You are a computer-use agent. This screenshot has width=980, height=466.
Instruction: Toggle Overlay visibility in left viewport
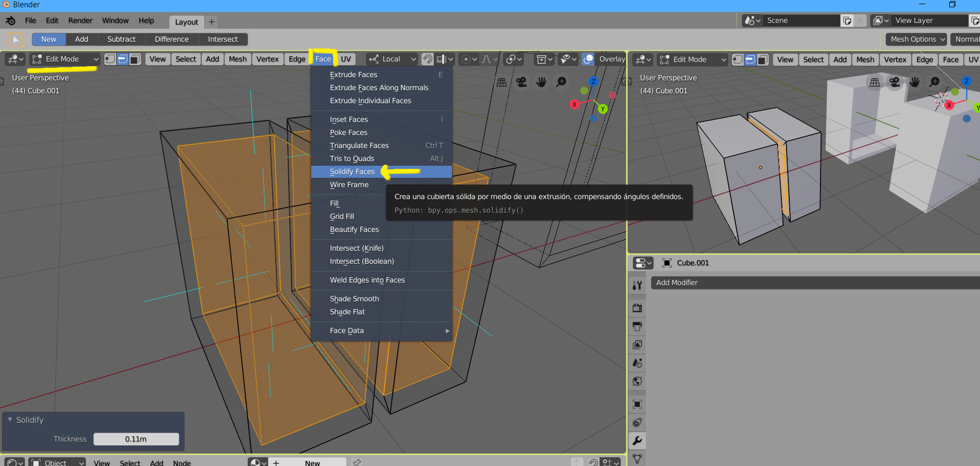pyautogui.click(x=588, y=59)
